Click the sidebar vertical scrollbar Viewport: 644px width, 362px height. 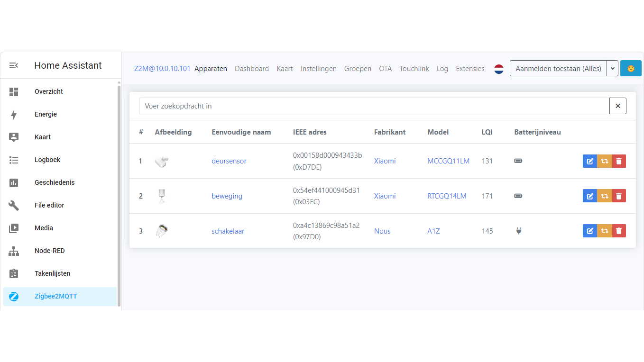click(x=119, y=194)
